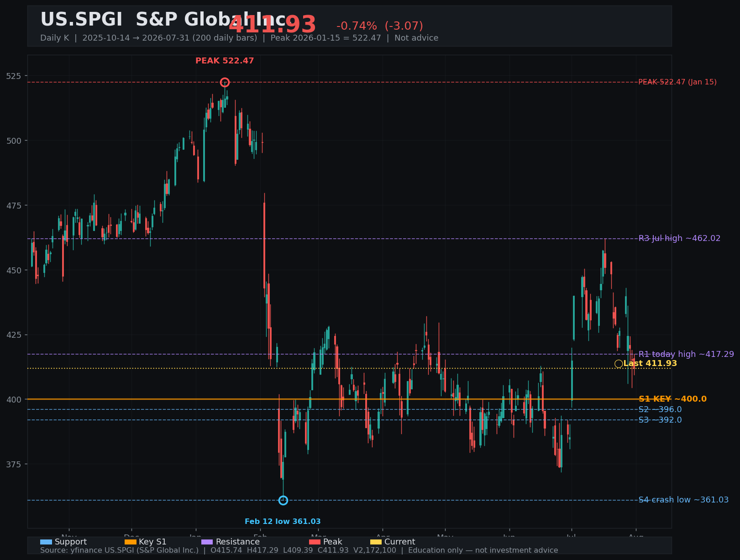Click the 'R3 Jul high ~462.02' resistance label

pos(679,238)
